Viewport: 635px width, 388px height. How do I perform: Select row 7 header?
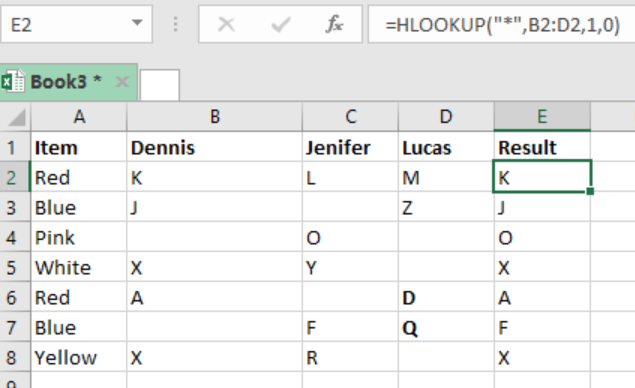pyautogui.click(x=15, y=327)
